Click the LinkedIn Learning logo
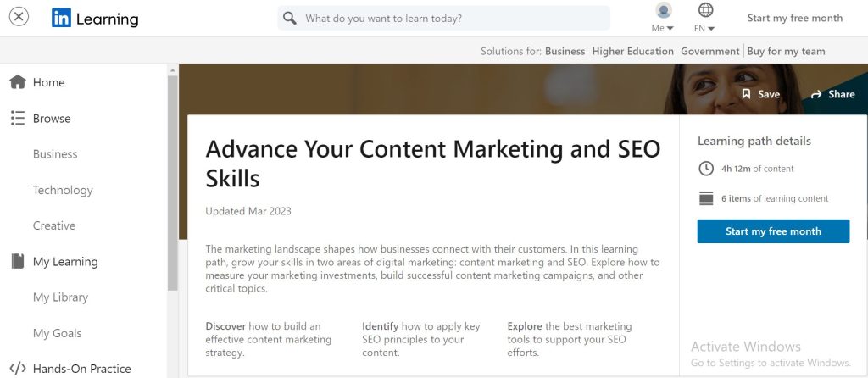 pos(94,19)
